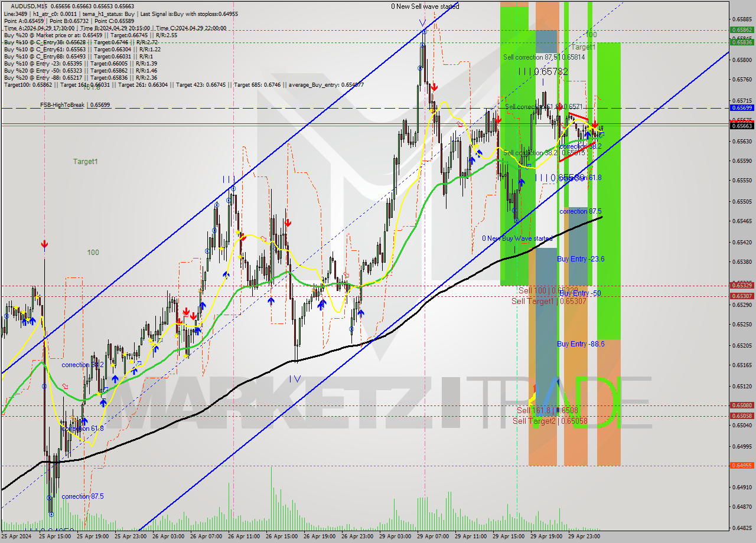Click the 0.65699 price tag on axis

(x=742, y=108)
